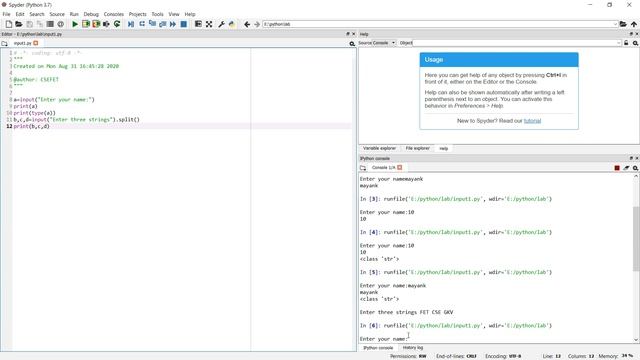The height and width of the screenshot is (360, 640).
Task: Open Preferences with the wrench icon
Action: pyautogui.click(x=221, y=24)
